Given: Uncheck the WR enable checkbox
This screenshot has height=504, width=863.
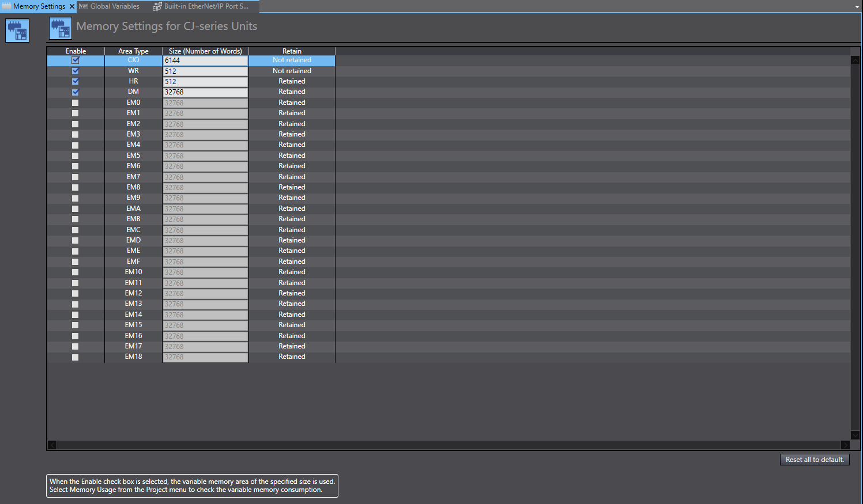Looking at the screenshot, I should (x=76, y=71).
